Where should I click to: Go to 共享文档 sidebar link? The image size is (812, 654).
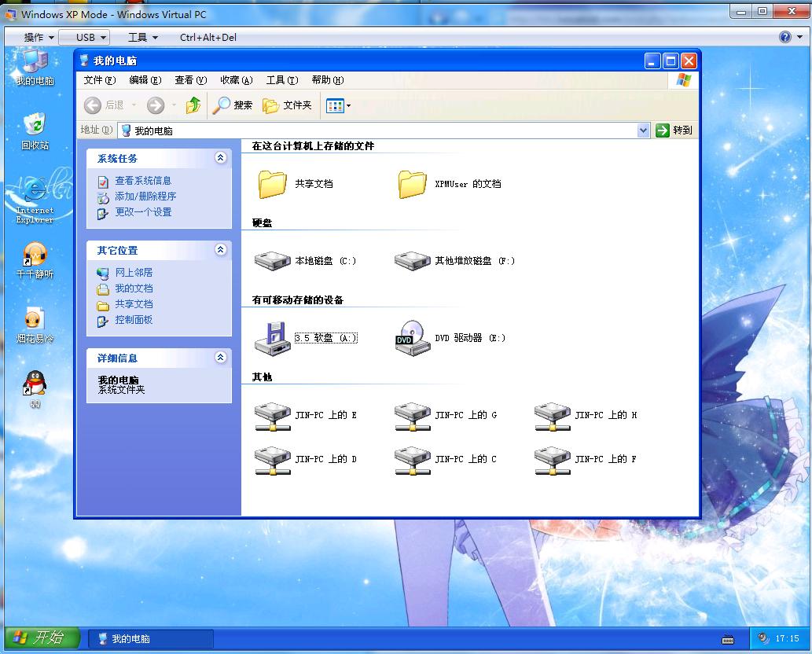pyautogui.click(x=134, y=304)
